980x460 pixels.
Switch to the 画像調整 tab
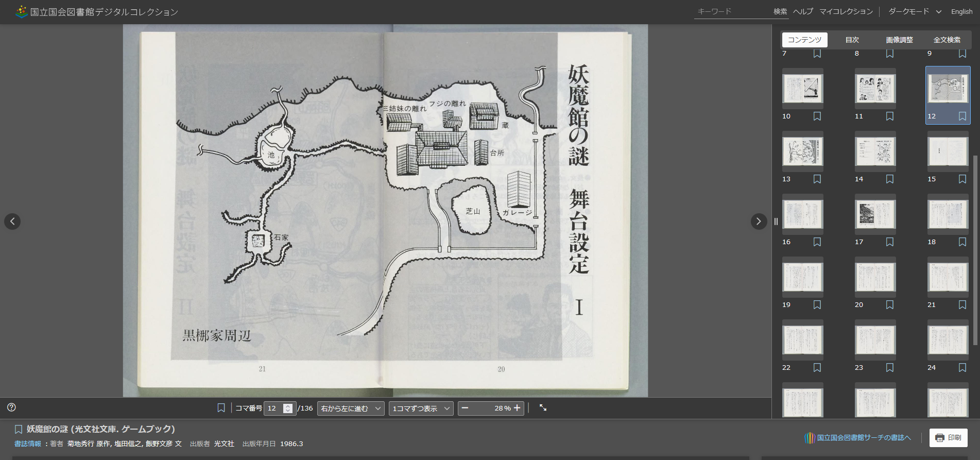[899, 40]
